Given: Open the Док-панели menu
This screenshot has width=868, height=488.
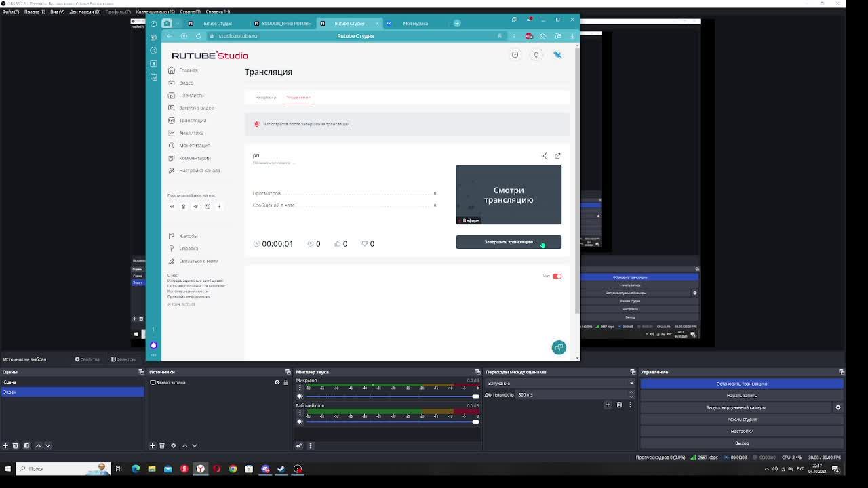Looking at the screenshot, I should [85, 12].
